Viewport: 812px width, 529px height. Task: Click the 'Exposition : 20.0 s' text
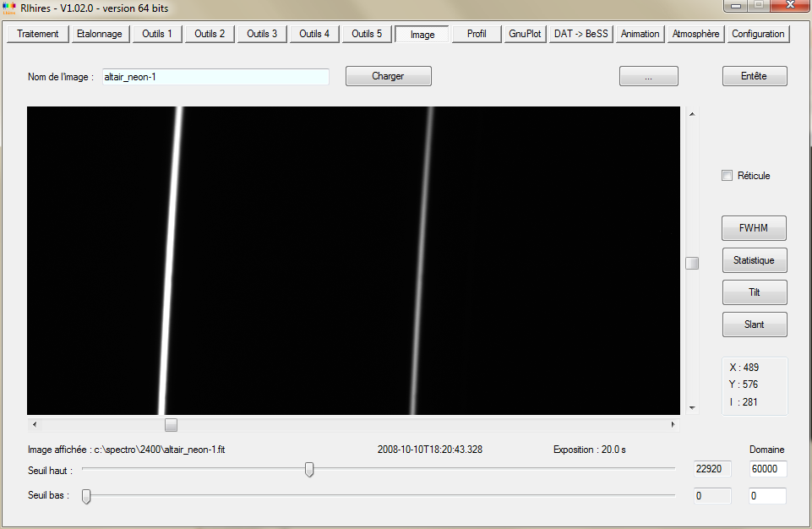pos(589,450)
